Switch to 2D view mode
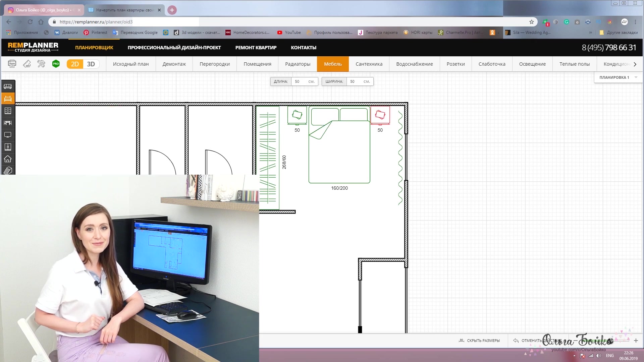Screen dimensions: 644x362 [75, 64]
